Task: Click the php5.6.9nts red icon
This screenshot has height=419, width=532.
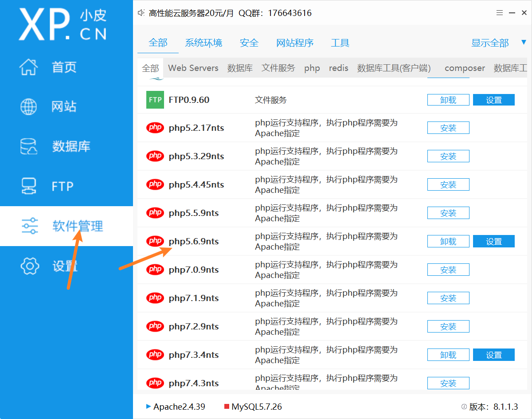Action: coord(155,241)
